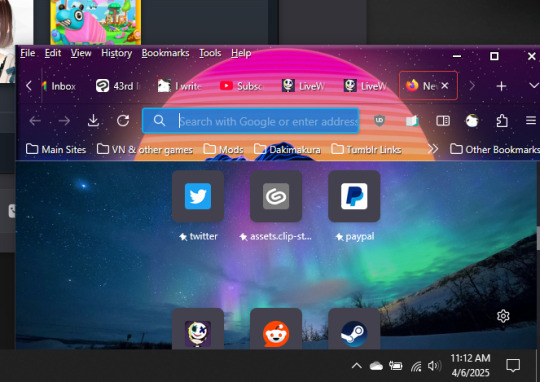Open the PayPal shortcut tile
The height and width of the screenshot is (382, 540).
click(x=354, y=196)
